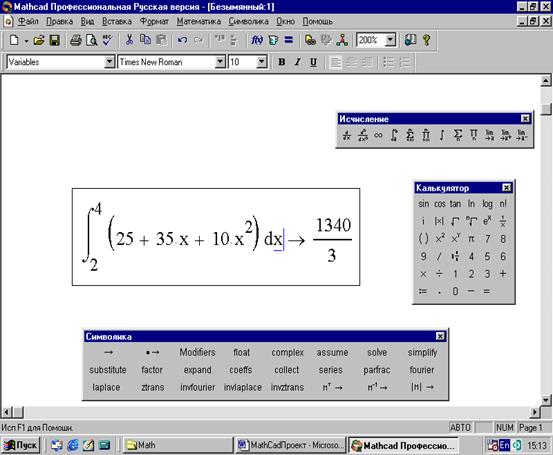Click the Save diskette icon in toolbar

pyautogui.click(x=55, y=40)
